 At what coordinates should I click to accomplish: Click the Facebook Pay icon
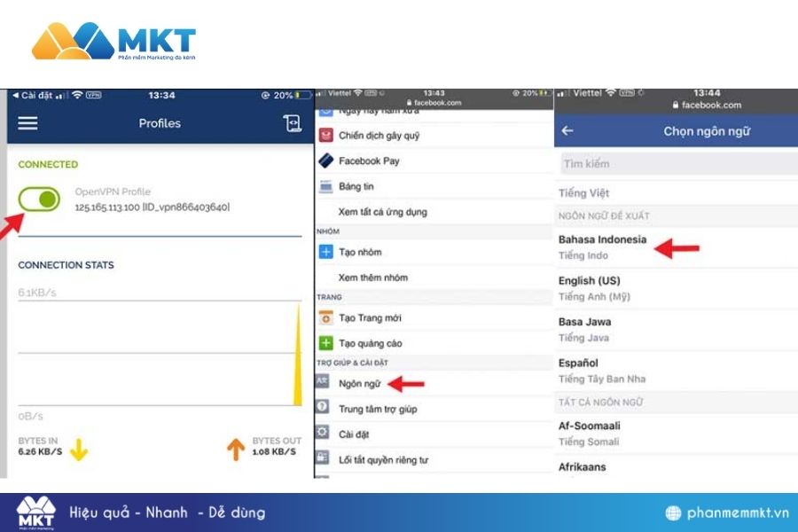click(325, 160)
